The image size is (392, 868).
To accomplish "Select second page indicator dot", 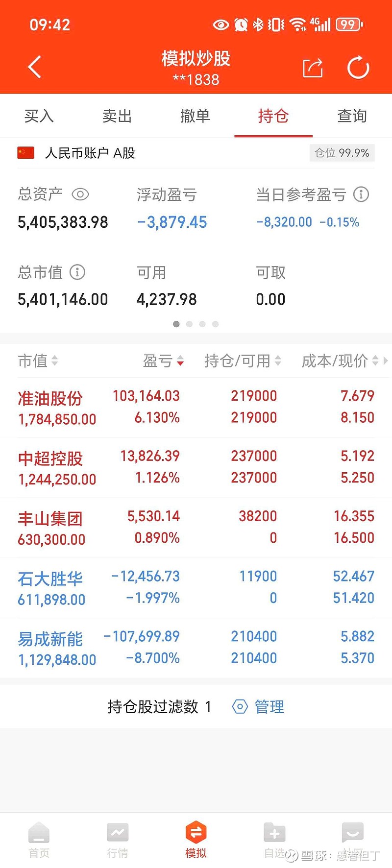I will [x=189, y=324].
